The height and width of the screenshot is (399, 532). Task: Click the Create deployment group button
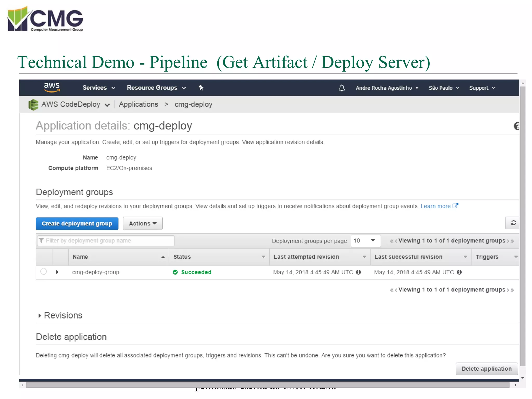coord(77,224)
